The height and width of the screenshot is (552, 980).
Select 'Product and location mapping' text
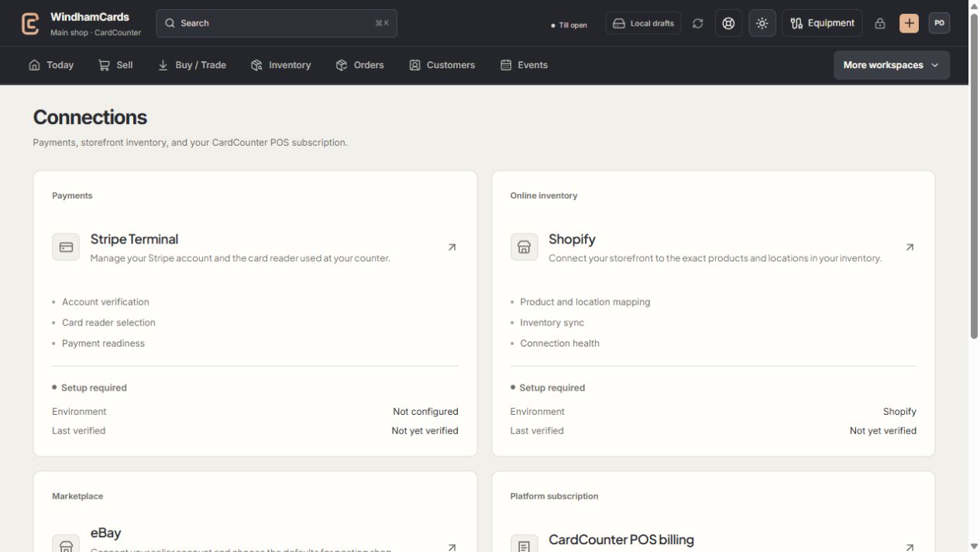585,302
